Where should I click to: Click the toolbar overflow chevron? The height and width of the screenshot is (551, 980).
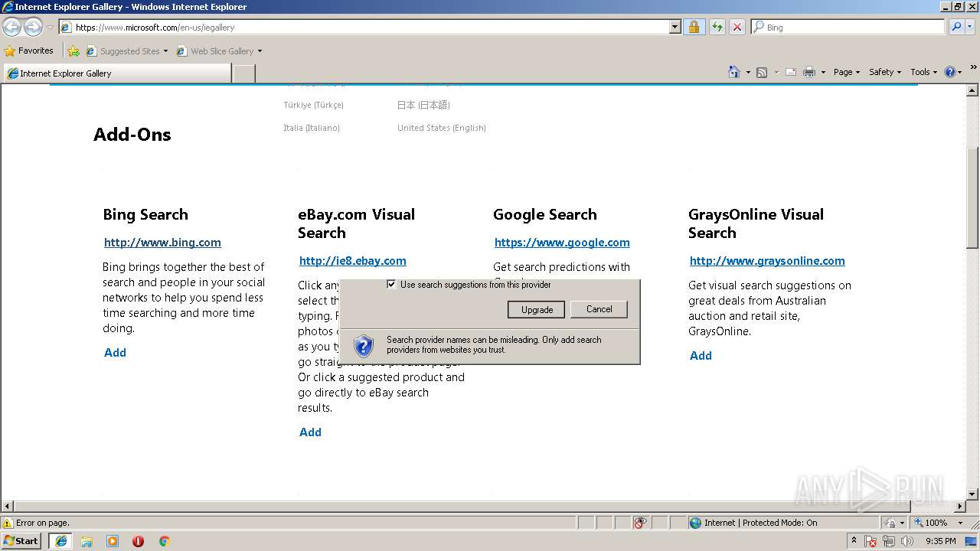point(973,68)
